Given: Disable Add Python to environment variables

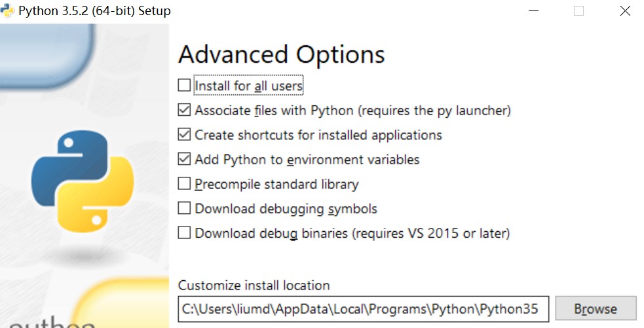Looking at the screenshot, I should click(184, 159).
